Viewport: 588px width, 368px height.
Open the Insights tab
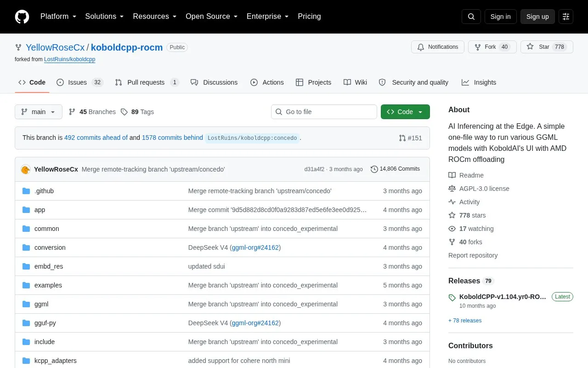[x=479, y=82]
